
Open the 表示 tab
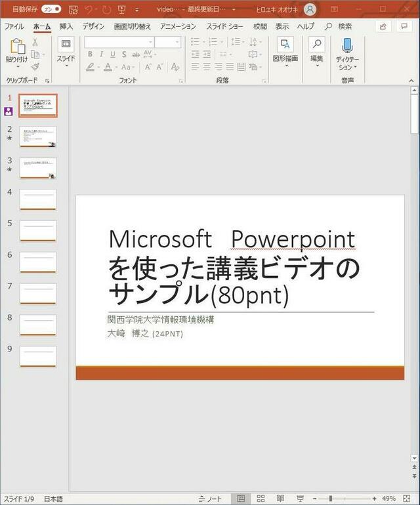click(x=282, y=26)
